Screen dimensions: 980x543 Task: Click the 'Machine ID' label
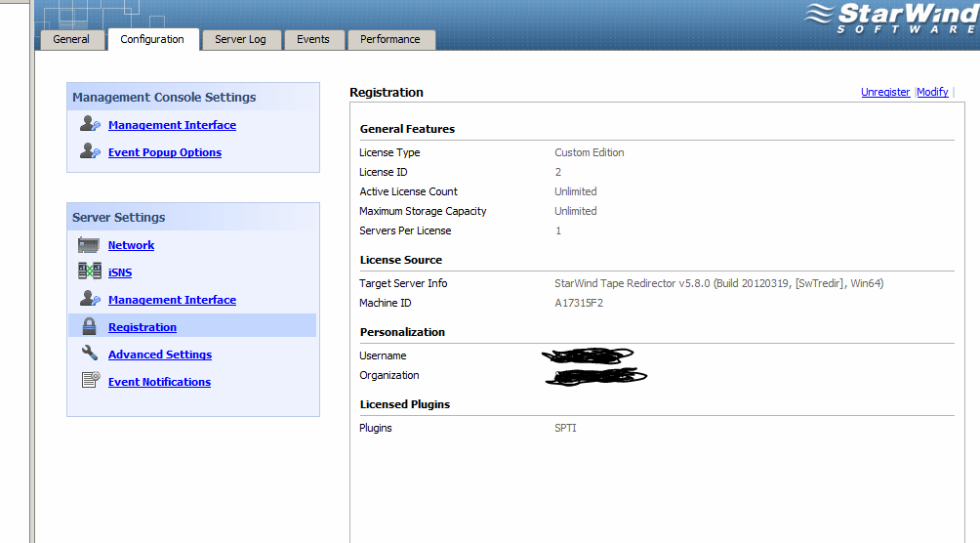[x=385, y=304]
